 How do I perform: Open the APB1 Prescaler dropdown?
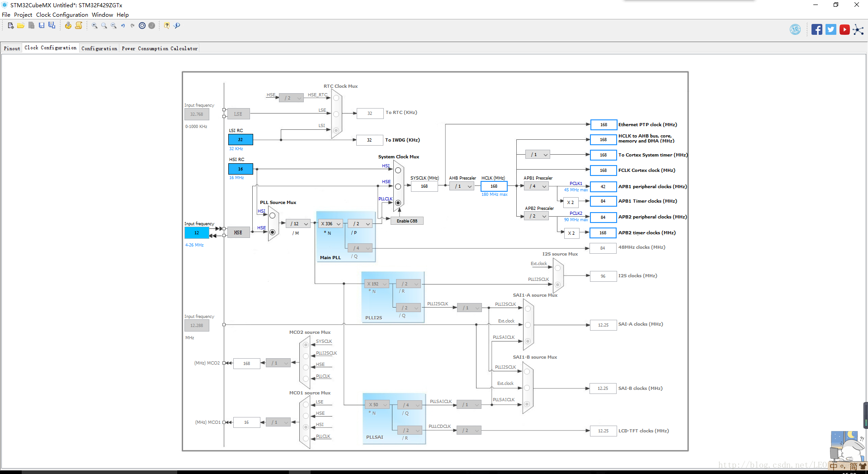click(537, 186)
